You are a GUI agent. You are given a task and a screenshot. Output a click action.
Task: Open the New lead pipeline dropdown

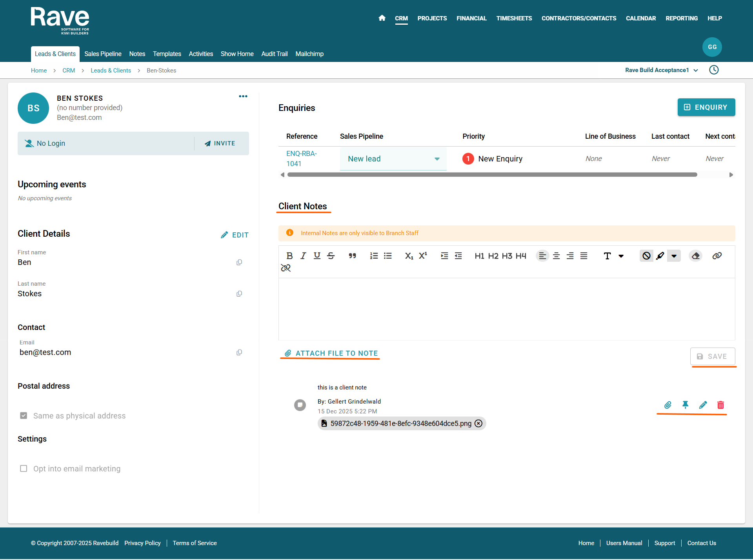[393, 159]
